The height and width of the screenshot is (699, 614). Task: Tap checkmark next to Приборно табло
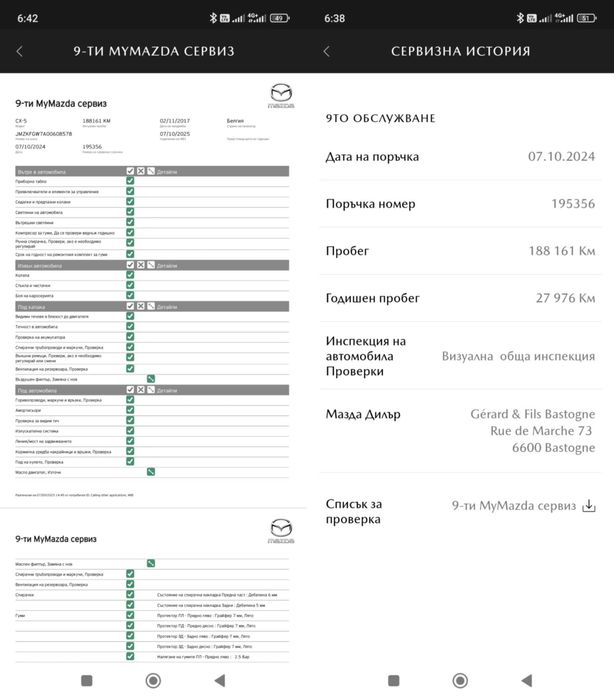pyautogui.click(x=131, y=181)
